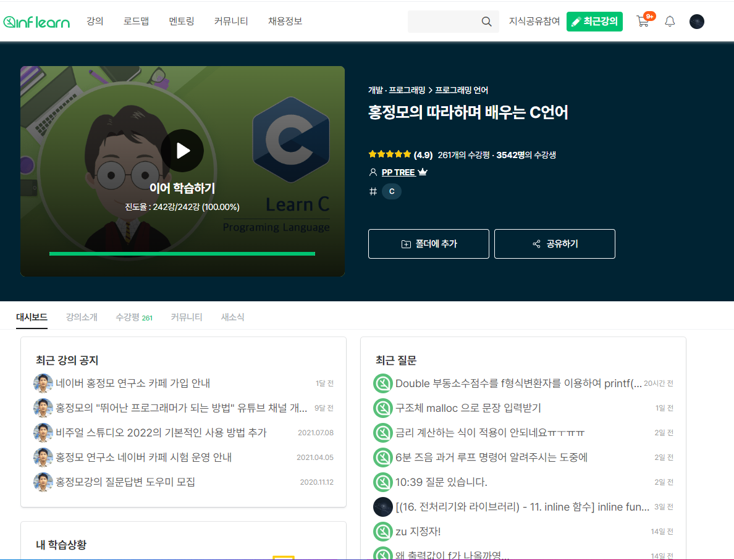734x560 pixels.
Task: Click question icon beside Double 부동소수점수 question
Action: (383, 383)
